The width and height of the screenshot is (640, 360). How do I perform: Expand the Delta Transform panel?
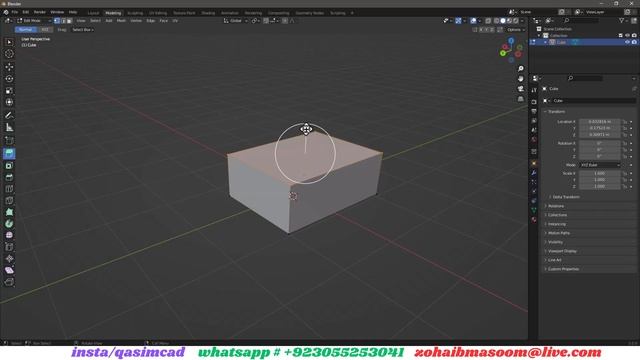[x=565, y=197]
